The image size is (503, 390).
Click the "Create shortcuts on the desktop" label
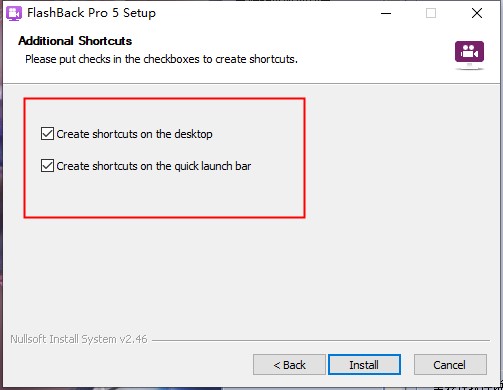(x=134, y=134)
